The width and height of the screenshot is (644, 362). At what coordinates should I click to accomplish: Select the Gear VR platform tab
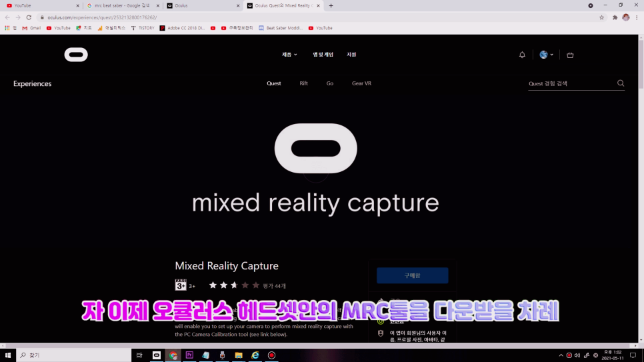tap(361, 83)
